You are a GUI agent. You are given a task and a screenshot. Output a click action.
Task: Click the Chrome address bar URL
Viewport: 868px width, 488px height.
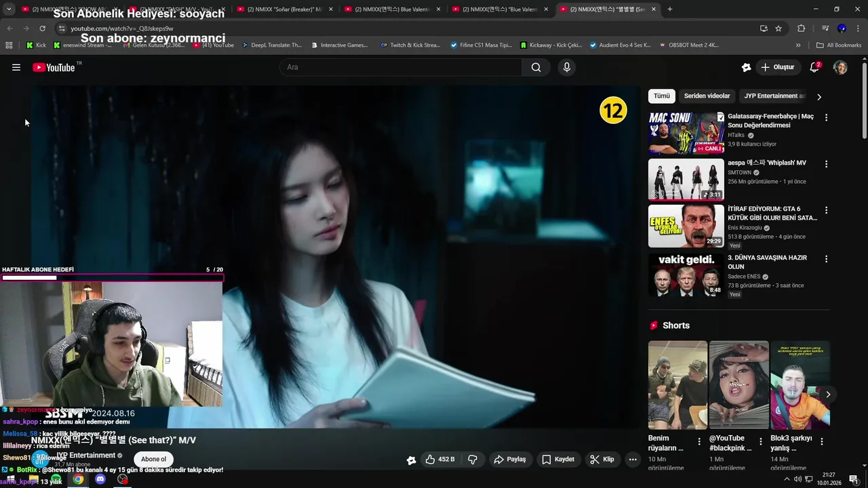point(122,28)
